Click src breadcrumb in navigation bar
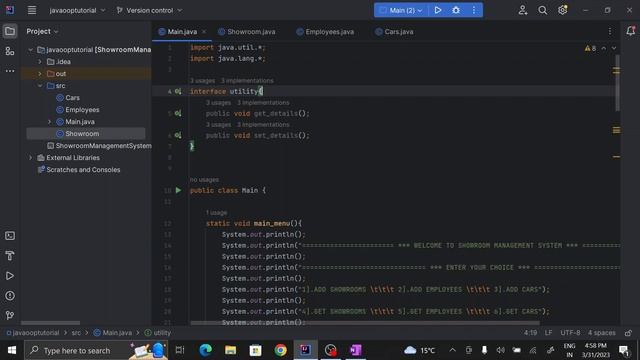The height and width of the screenshot is (360, 640). pos(76,333)
